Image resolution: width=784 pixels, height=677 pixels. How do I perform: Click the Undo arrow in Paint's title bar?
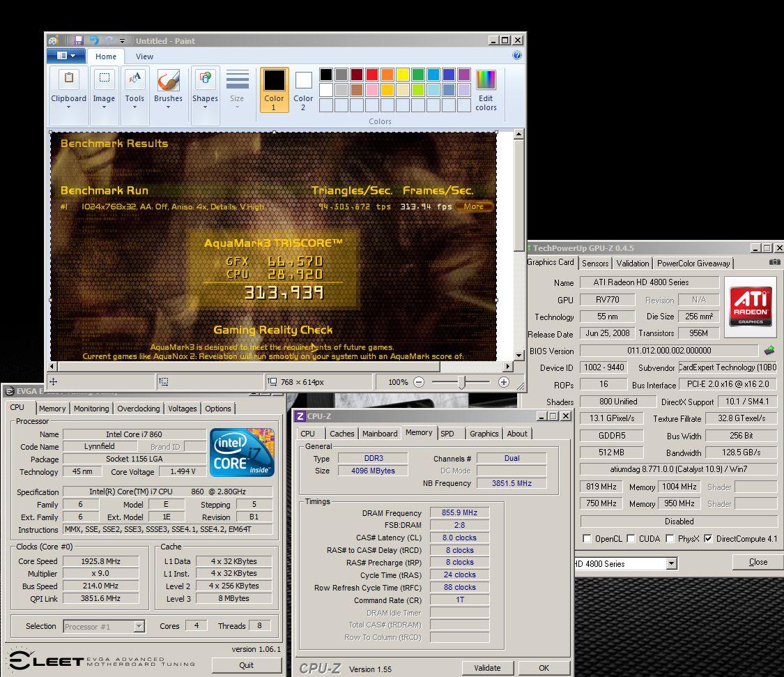(x=94, y=40)
